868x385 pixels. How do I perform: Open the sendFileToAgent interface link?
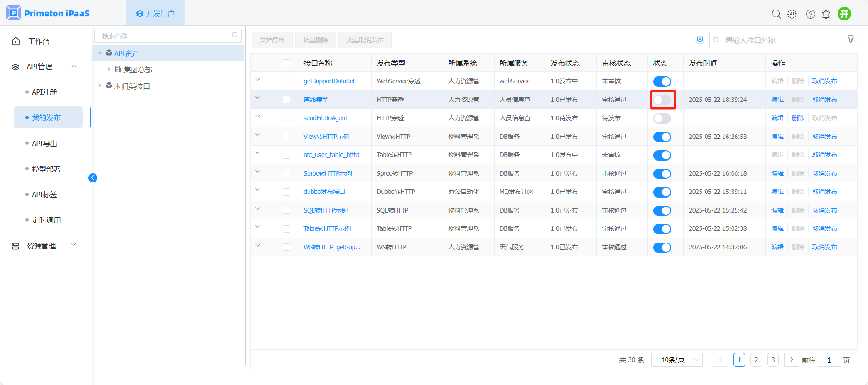click(x=325, y=118)
